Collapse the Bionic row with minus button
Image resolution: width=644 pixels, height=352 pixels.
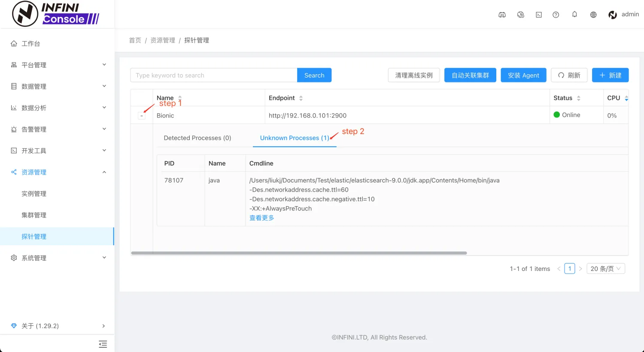point(142,116)
